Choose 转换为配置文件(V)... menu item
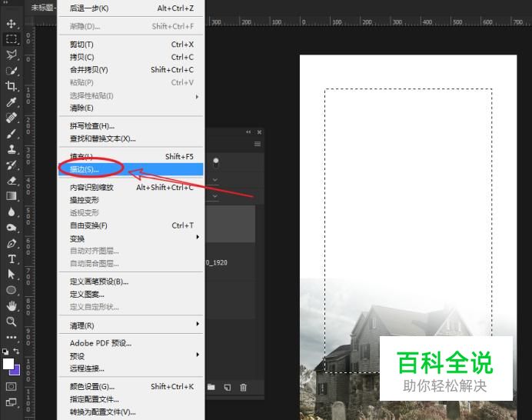This screenshot has height=420, width=532. coord(131,412)
